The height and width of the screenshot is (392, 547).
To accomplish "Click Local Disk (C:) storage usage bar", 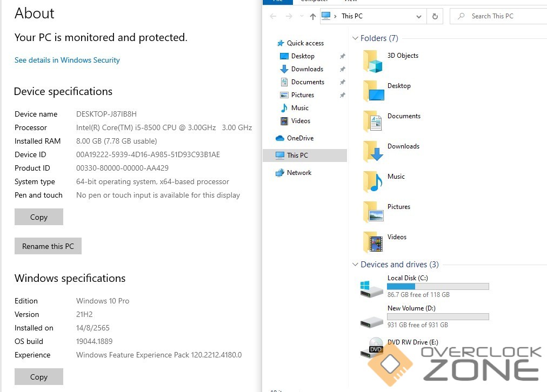I will (438, 286).
